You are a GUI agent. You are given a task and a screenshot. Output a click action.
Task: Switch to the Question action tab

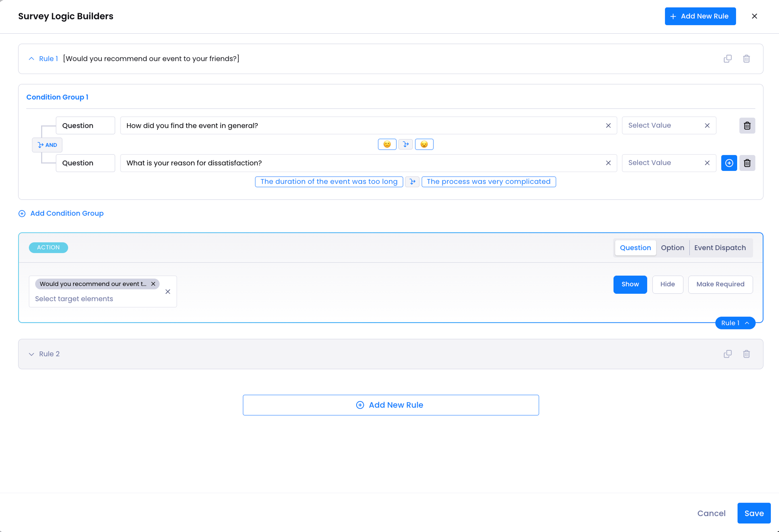pyautogui.click(x=635, y=248)
